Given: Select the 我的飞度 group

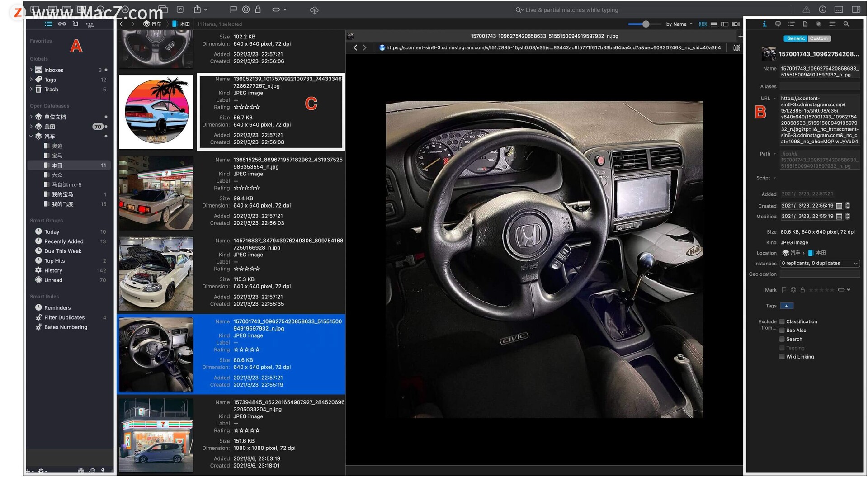Looking at the screenshot, I should (69, 204).
